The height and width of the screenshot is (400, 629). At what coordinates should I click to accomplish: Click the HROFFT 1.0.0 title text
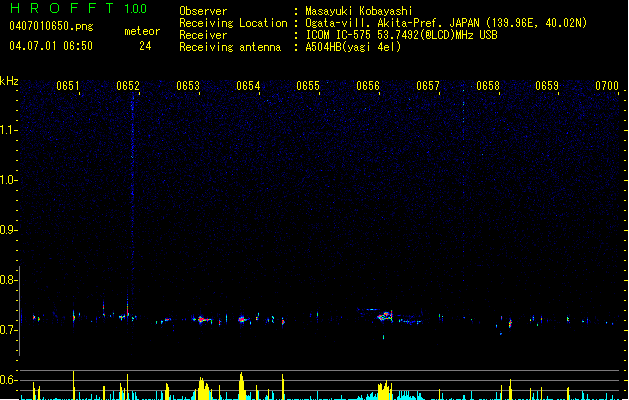[x=79, y=8]
